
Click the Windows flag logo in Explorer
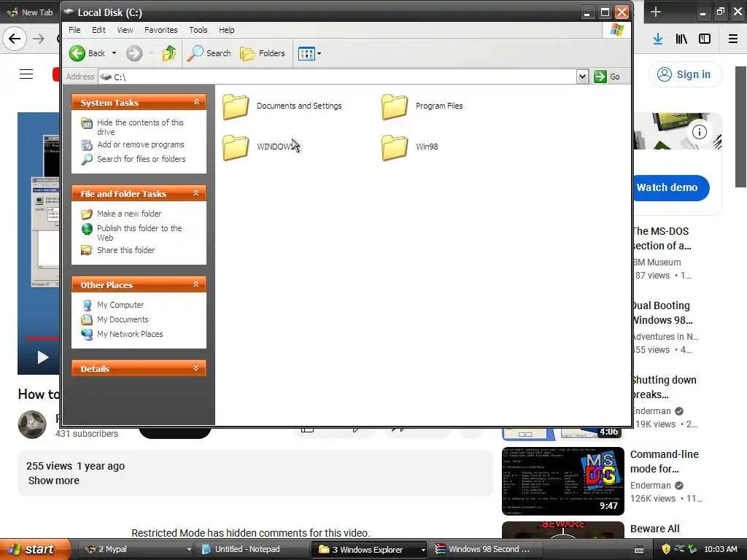tap(617, 30)
